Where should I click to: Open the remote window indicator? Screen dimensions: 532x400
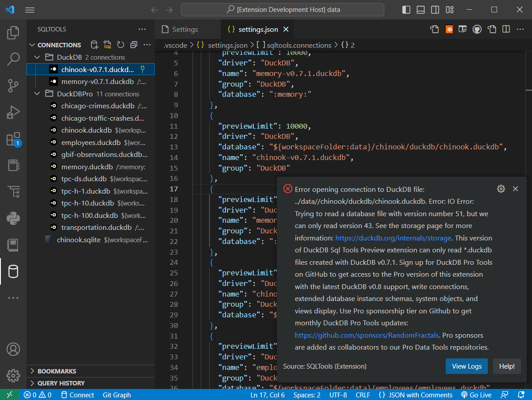10,395
